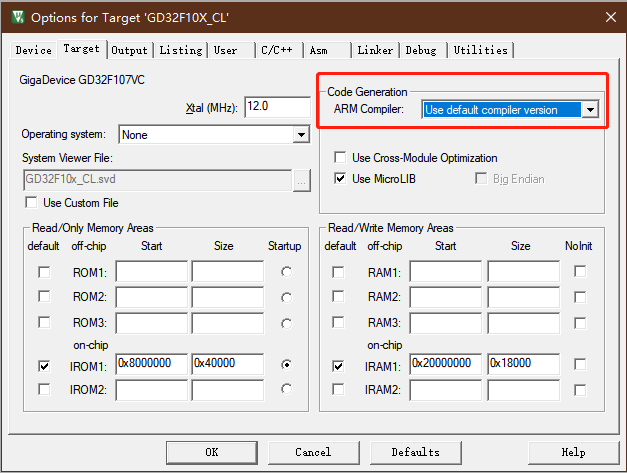627x473 pixels.
Task: Click the System Viewer File path field
Action: point(158,180)
